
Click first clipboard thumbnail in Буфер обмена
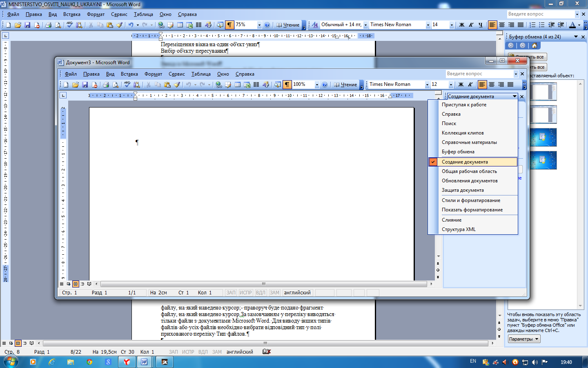point(543,91)
